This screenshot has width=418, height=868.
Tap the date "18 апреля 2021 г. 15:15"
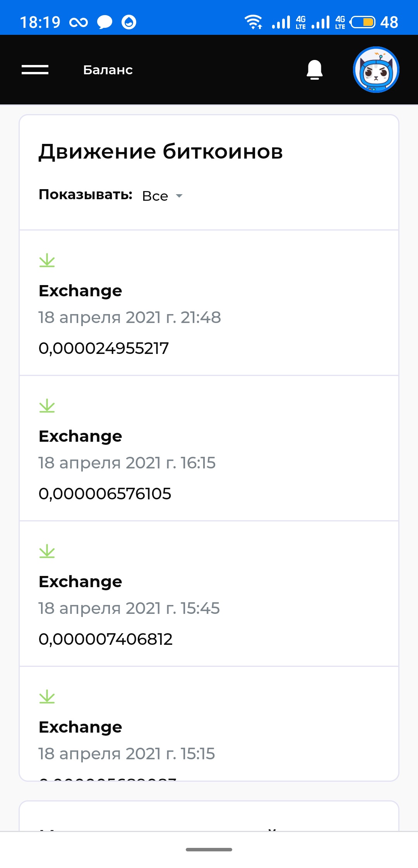pos(127,754)
